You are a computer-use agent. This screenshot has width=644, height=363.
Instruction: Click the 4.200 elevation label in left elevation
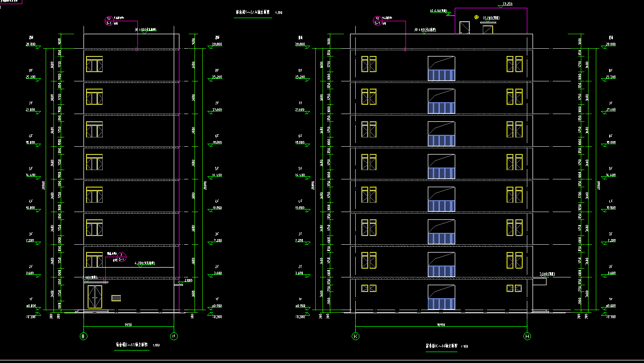pyautogui.click(x=145, y=263)
